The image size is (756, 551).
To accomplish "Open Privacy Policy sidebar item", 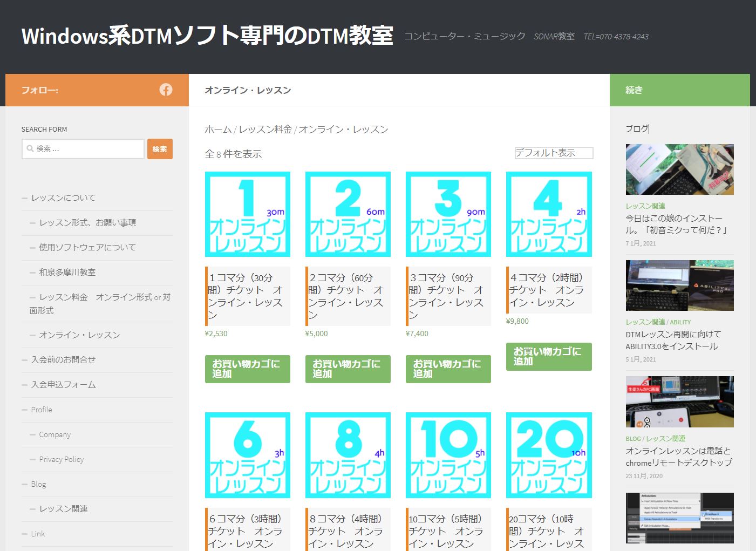I will tap(62, 459).
